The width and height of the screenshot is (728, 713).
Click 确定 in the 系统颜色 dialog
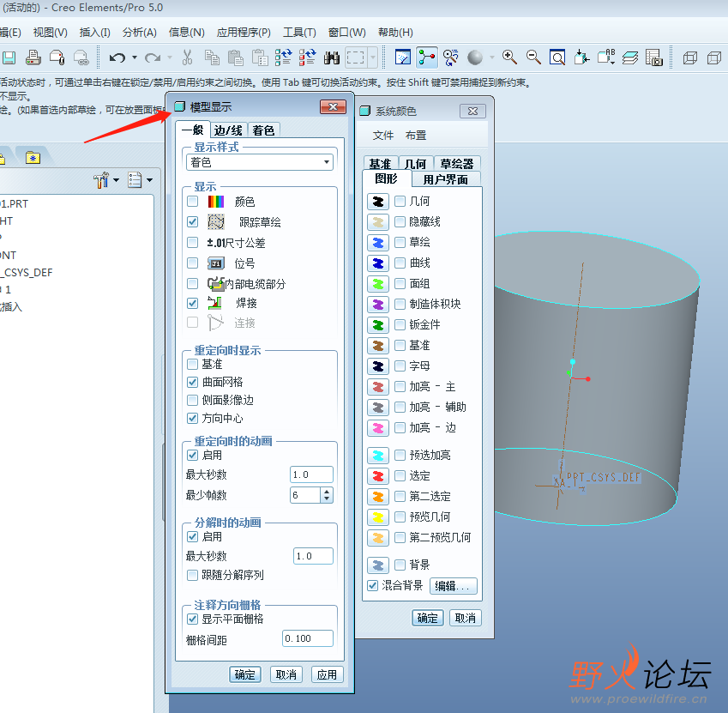(x=428, y=619)
